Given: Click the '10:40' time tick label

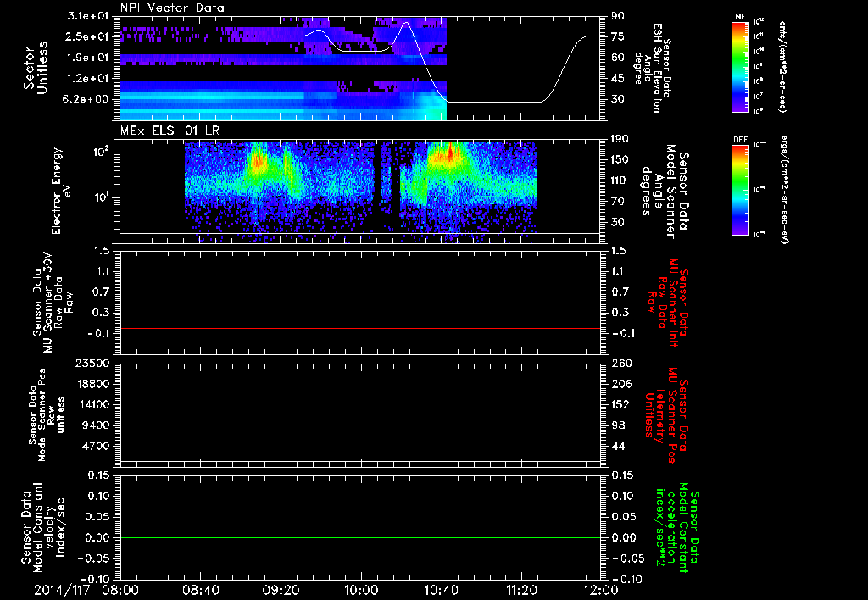Looking at the screenshot, I should pos(441,590).
